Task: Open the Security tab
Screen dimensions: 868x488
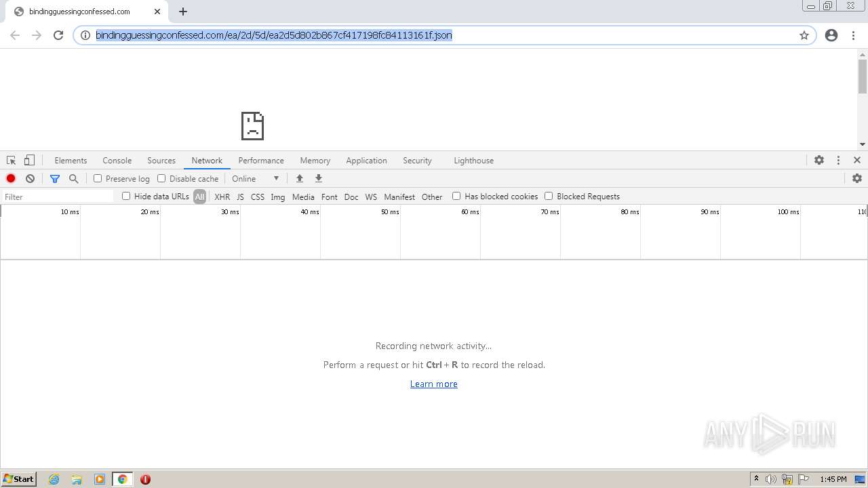Action: point(417,161)
